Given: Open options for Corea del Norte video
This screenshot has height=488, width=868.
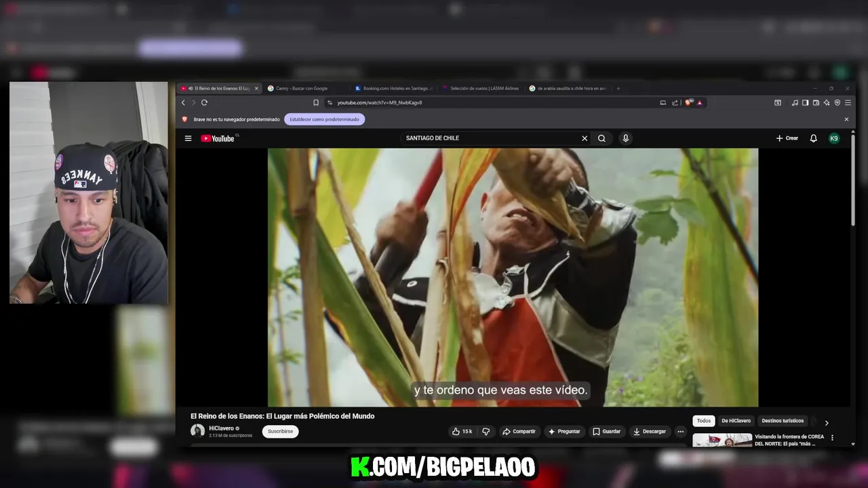Looking at the screenshot, I should (x=832, y=438).
